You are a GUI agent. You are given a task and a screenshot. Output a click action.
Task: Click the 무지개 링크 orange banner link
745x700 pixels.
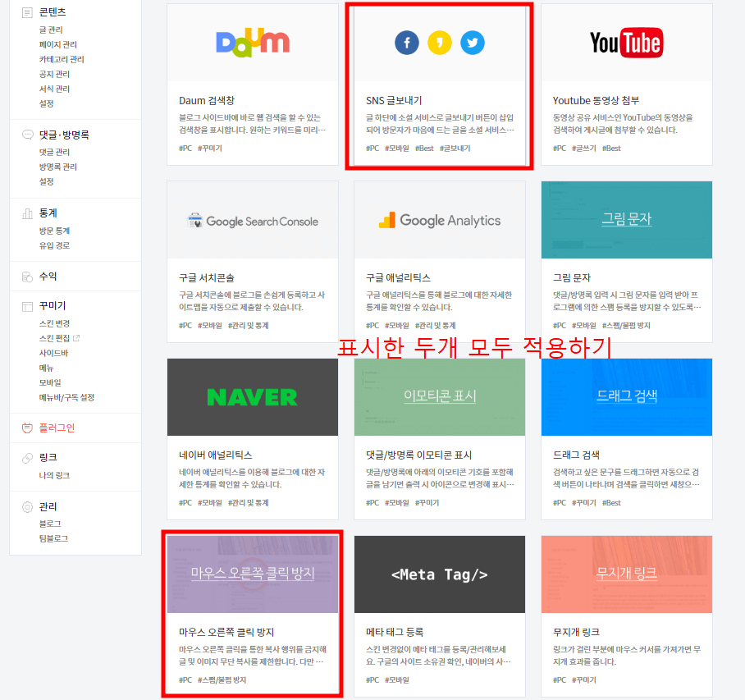pos(627,573)
